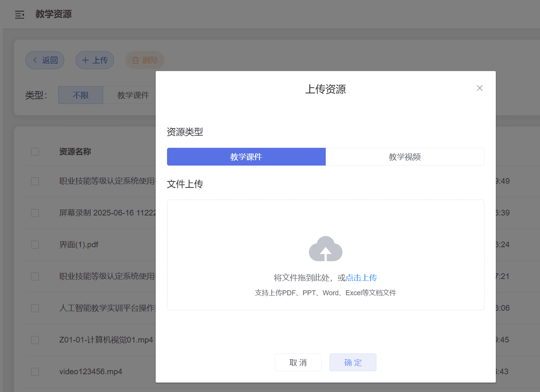Filter type by 不限

click(x=80, y=95)
